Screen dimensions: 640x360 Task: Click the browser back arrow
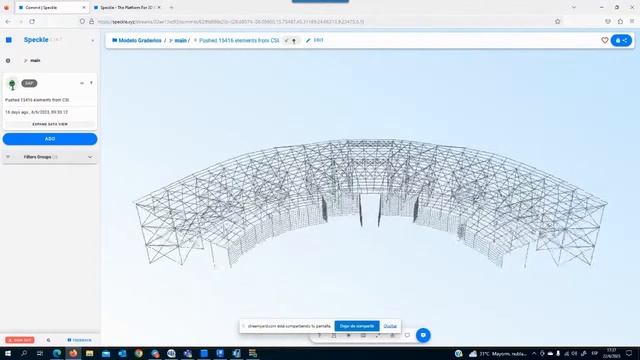tap(8, 21)
